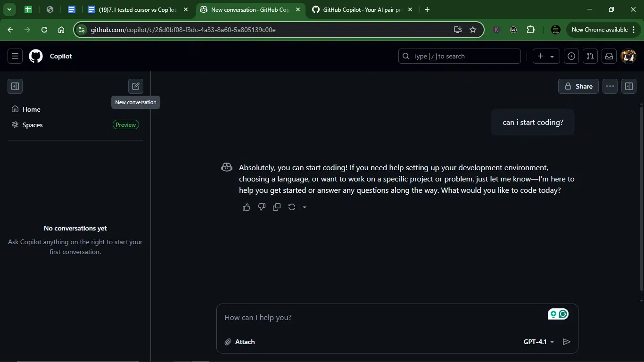This screenshot has width=644, height=362.
Task: Give the Copilot response a thumbs up
Action: [x=247, y=207]
